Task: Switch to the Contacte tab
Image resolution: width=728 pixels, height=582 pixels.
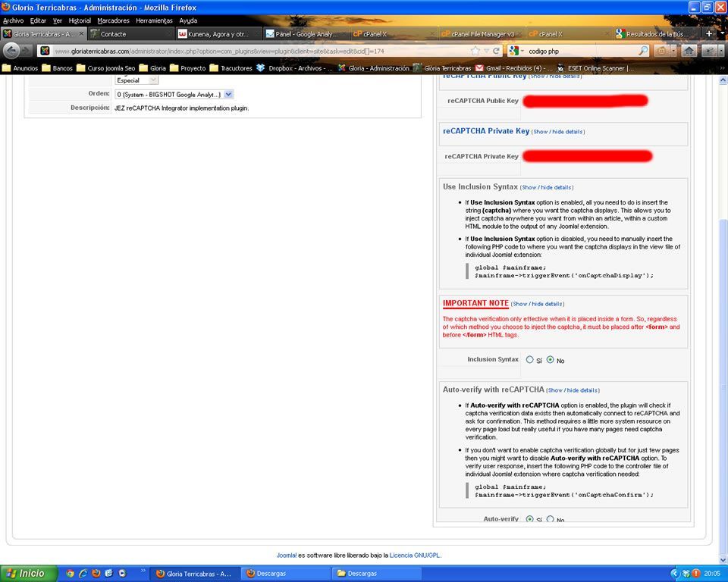Action: [131, 34]
